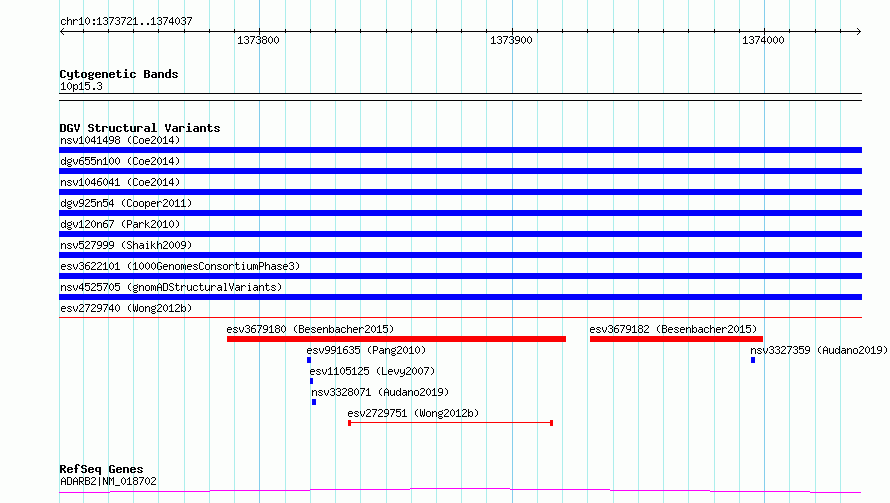Image resolution: width=890 pixels, height=503 pixels.
Task: Click the blue bar under nsv4525705
Action: [460, 297]
